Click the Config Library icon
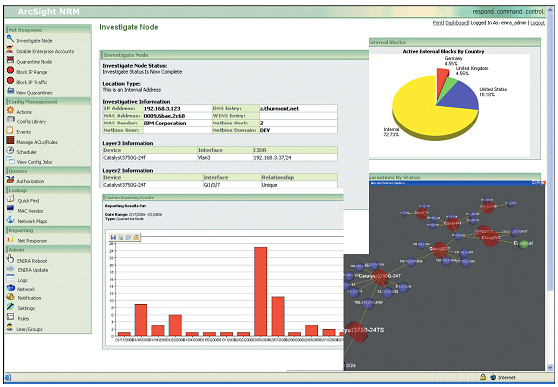The image size is (558, 387). click(x=10, y=120)
